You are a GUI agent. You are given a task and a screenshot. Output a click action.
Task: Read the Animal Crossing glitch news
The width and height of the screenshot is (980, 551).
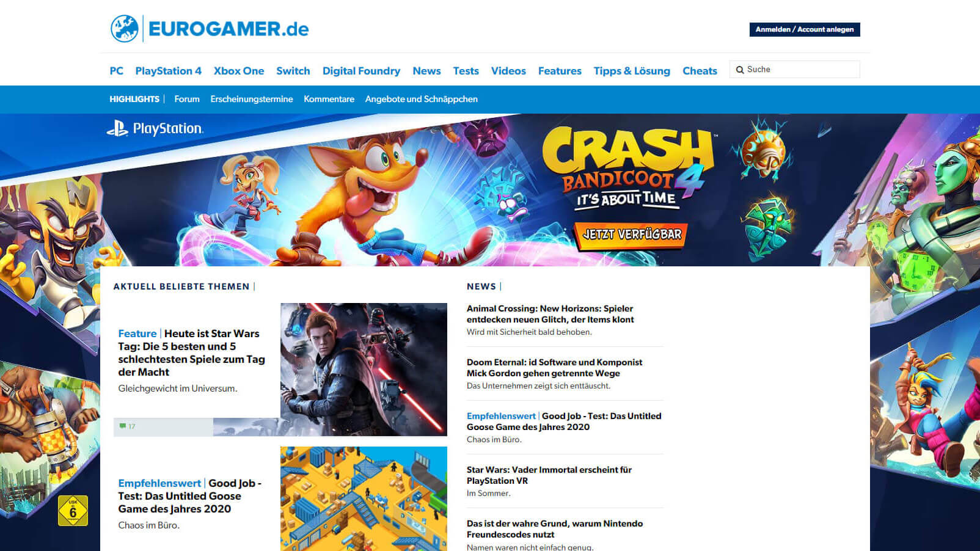click(550, 314)
